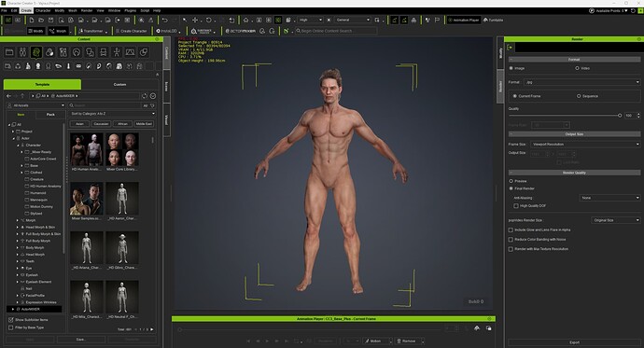The image size is (644, 348).
Task: Adjust the Quality slider handle
Action: [x=620, y=116]
